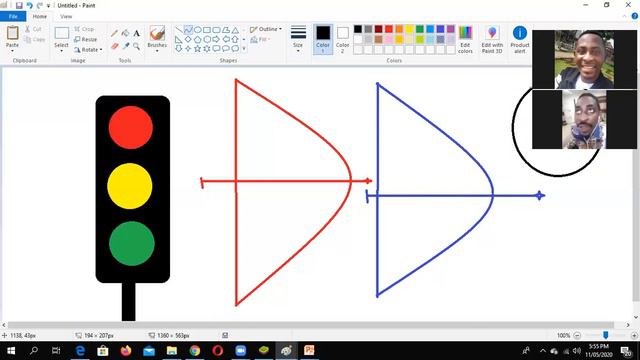Open Firefox from the taskbar

tap(126, 351)
